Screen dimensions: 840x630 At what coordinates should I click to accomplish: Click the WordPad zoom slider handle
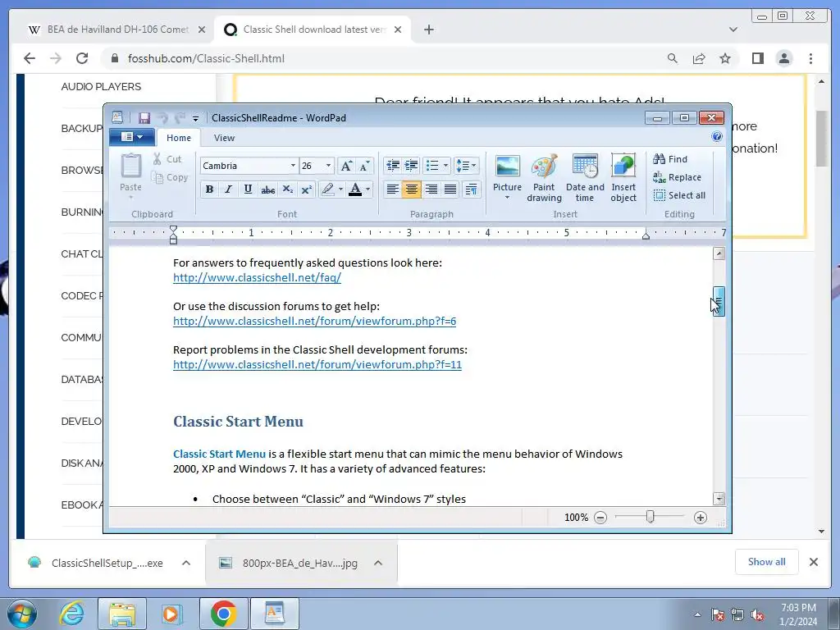coord(650,517)
